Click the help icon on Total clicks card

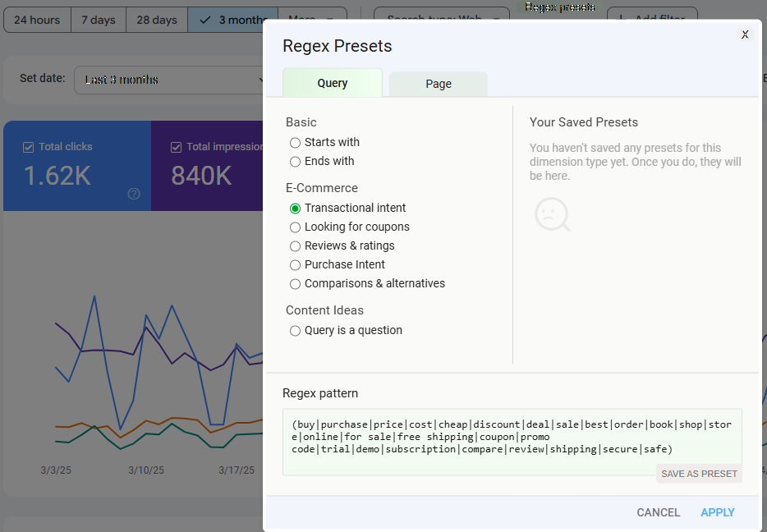click(x=134, y=194)
